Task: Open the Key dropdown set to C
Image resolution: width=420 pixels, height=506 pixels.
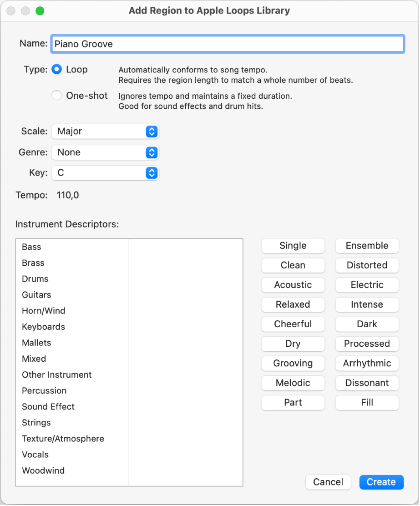Action: 105,173
